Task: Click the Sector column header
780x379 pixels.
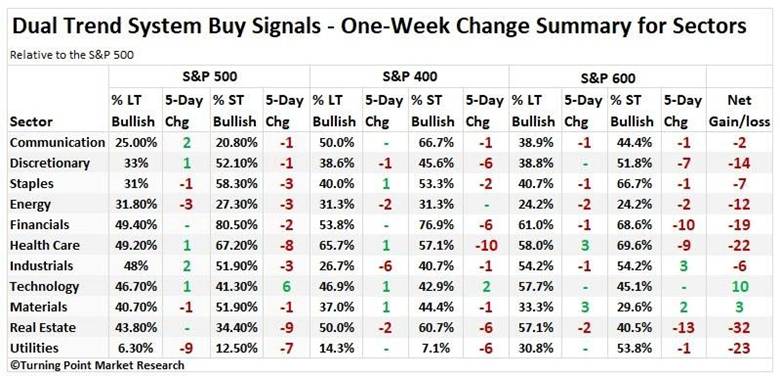Action: [x=31, y=121]
